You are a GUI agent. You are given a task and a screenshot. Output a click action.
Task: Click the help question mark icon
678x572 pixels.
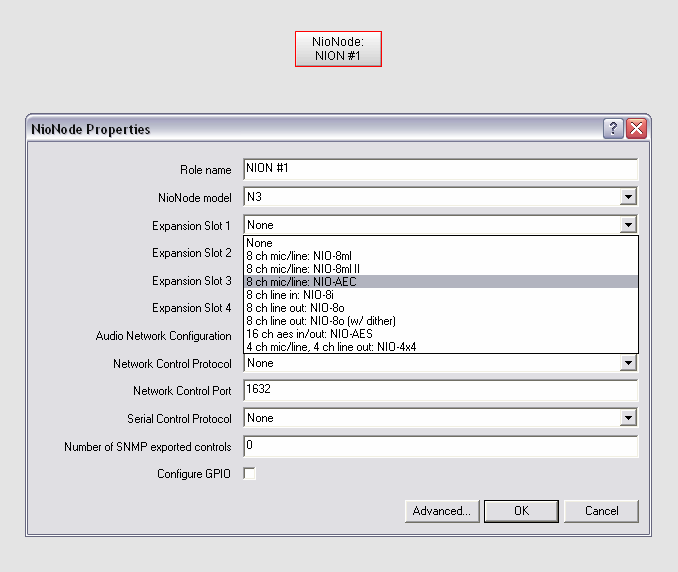[x=613, y=128]
